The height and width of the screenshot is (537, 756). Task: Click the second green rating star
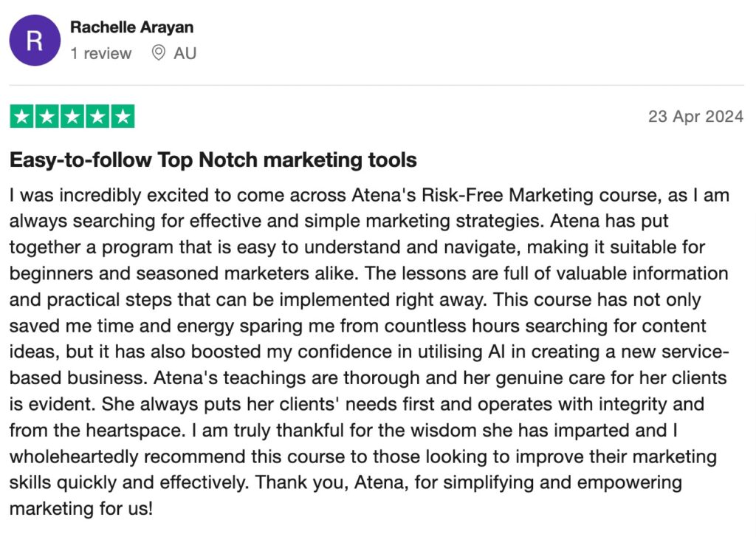click(x=47, y=116)
